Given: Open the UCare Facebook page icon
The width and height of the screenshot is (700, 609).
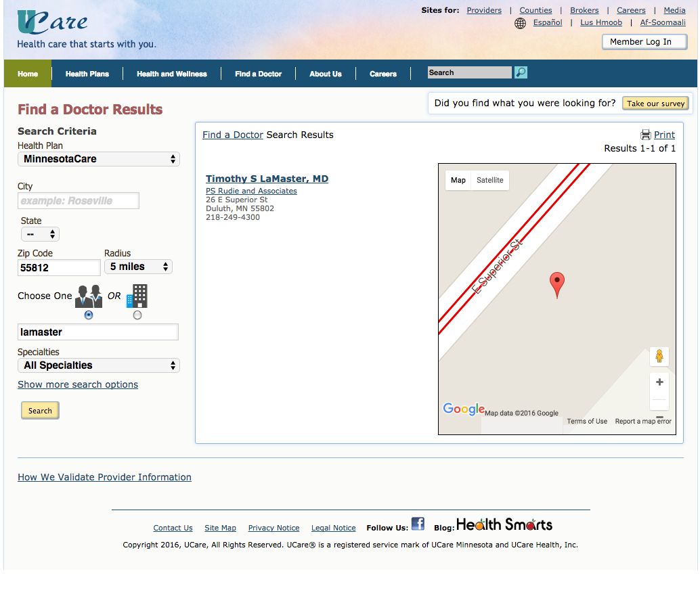Looking at the screenshot, I should tap(418, 524).
